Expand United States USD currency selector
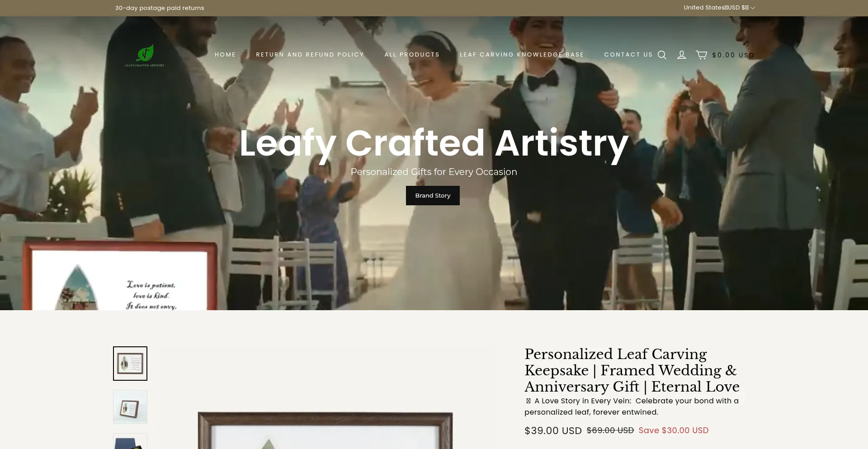The width and height of the screenshot is (868, 449). 719,8
